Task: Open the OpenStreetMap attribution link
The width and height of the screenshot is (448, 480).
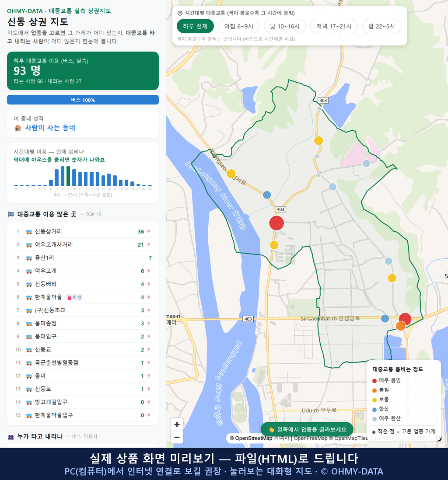Action: coord(251,438)
